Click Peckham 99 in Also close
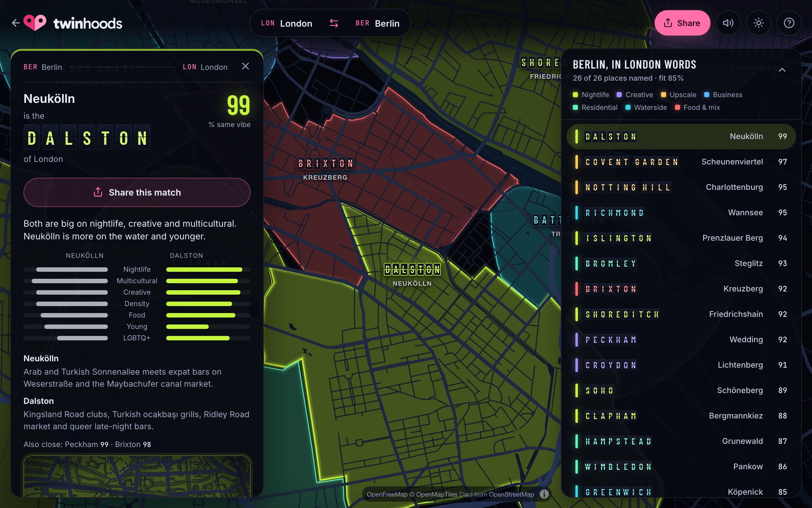 coord(87,444)
